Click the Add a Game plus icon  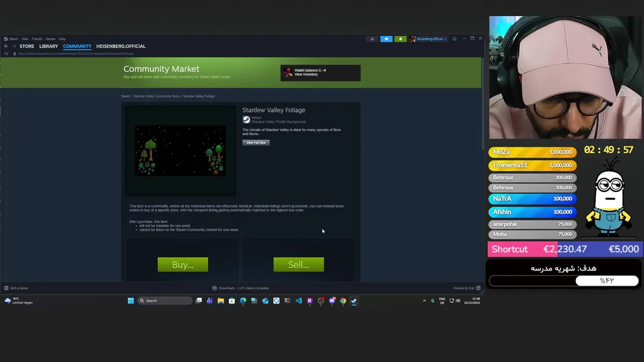[6, 288]
